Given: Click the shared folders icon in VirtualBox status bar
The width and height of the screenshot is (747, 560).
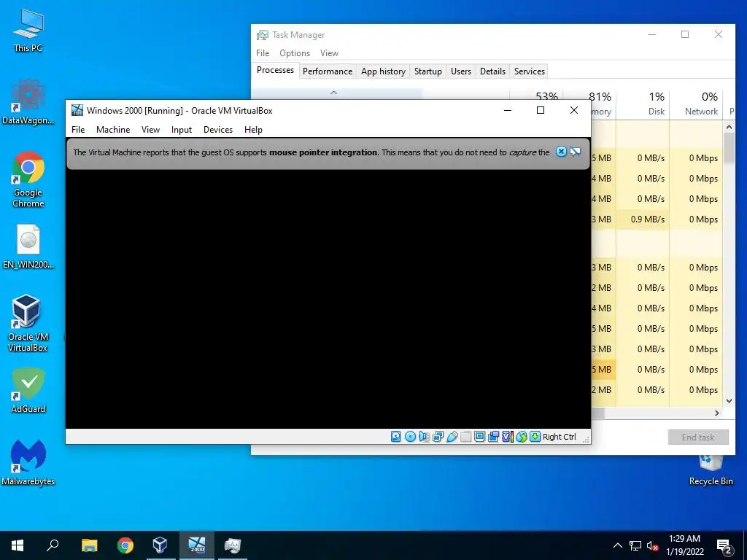Looking at the screenshot, I should (x=466, y=437).
